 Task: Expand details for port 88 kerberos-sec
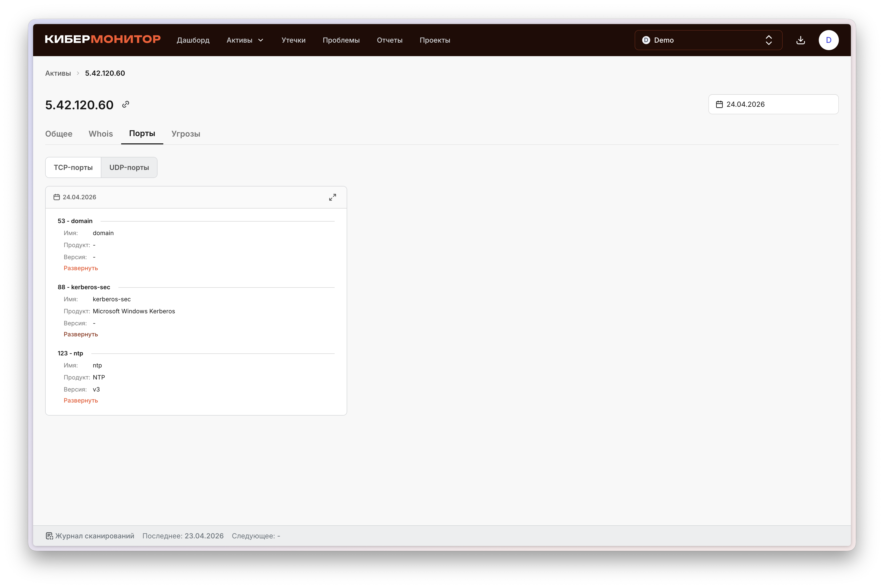[x=81, y=334]
